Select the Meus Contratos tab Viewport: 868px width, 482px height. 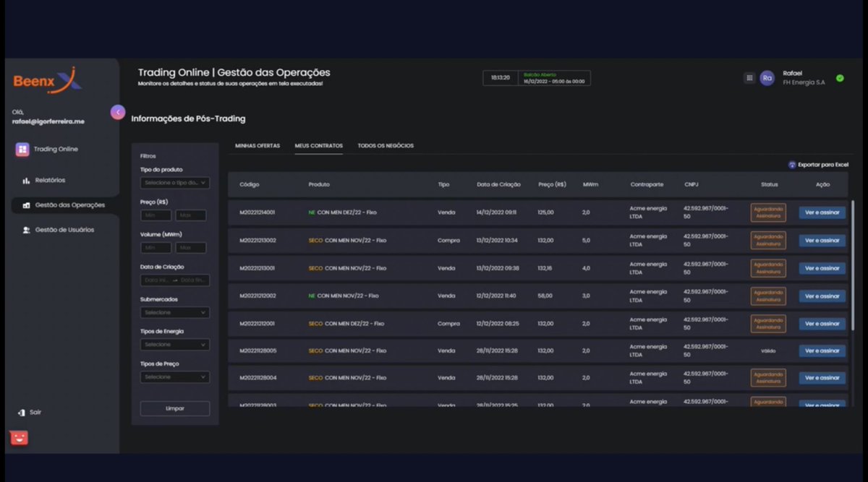319,146
